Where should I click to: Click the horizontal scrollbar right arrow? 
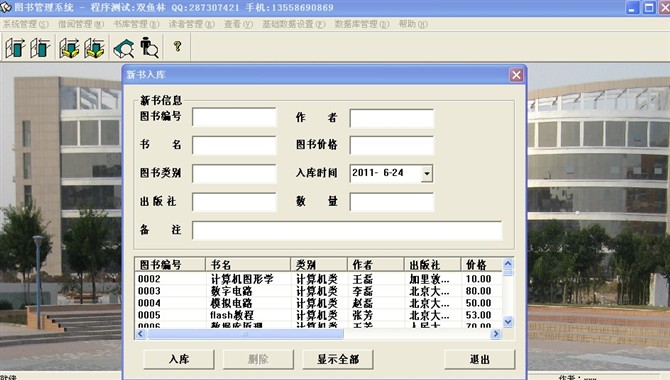tap(496, 334)
